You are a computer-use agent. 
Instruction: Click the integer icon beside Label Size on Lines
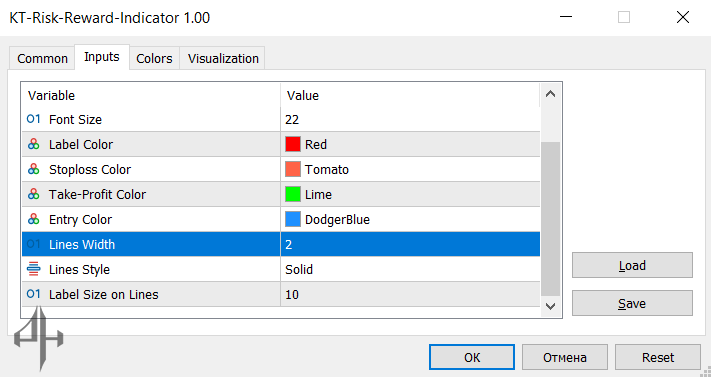(34, 294)
